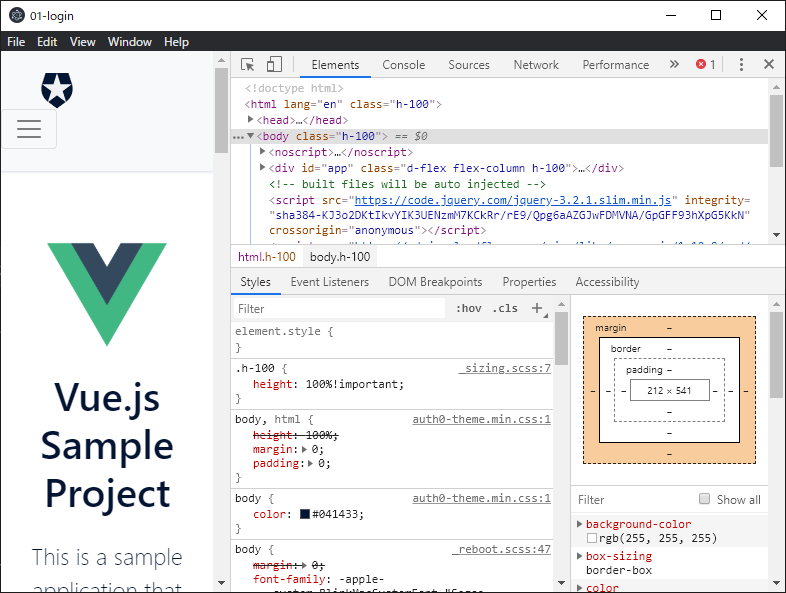786x593 pixels.
Task: Toggle the device toolbar icon
Action: pyautogui.click(x=274, y=64)
